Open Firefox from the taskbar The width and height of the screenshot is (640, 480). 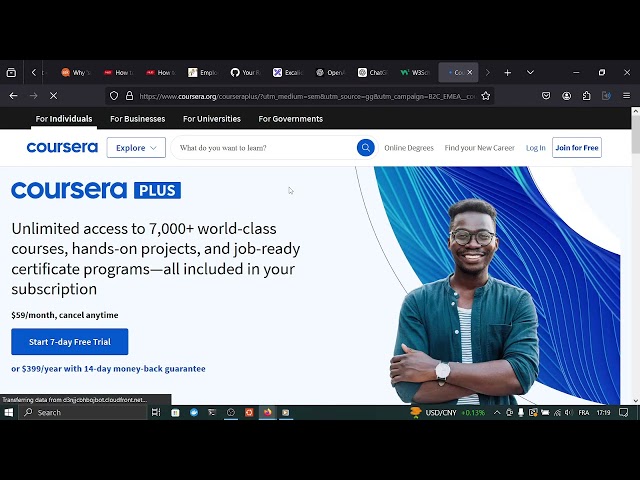(268, 413)
